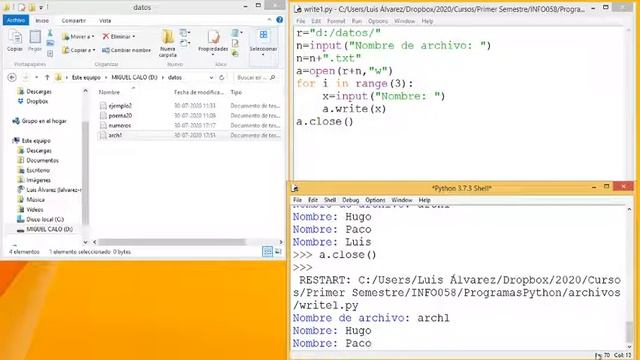Select Escritorio in the navigation pane
This screenshot has height=360, width=640.
point(38,170)
